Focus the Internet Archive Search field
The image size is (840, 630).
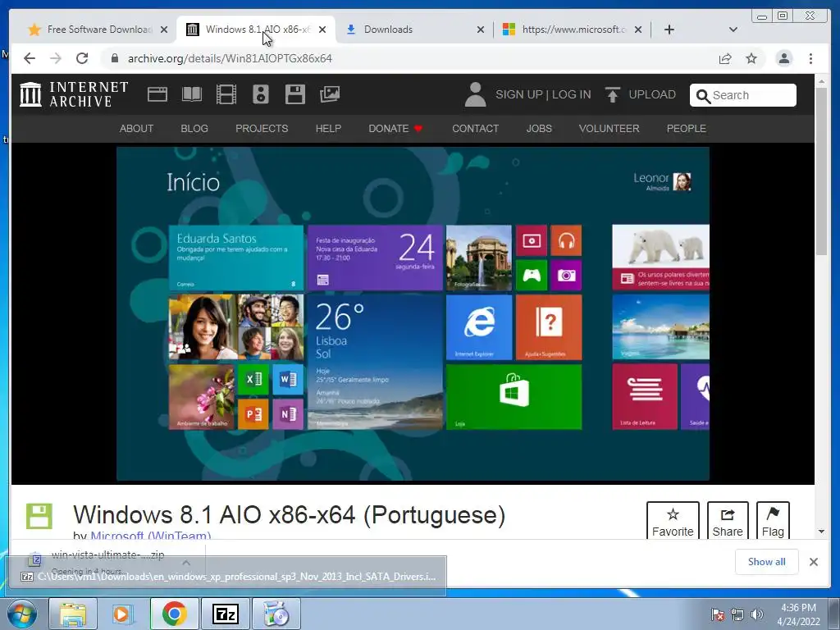point(743,95)
